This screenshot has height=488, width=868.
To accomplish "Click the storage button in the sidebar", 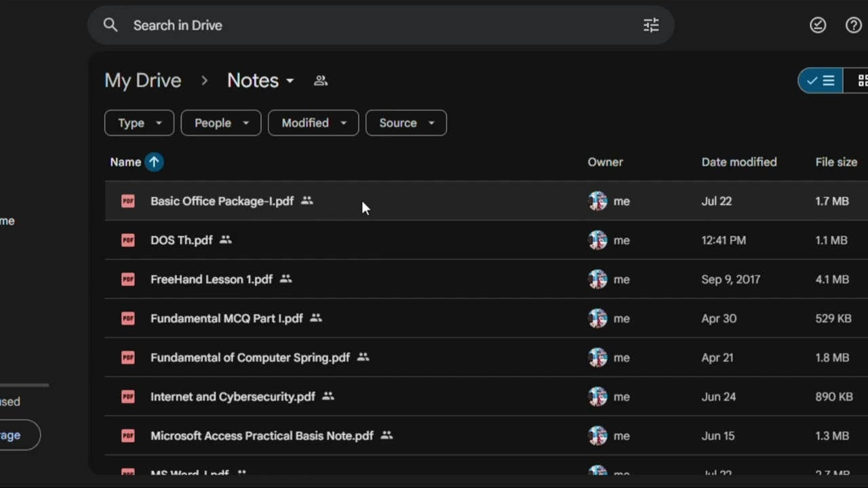I will point(19,435).
